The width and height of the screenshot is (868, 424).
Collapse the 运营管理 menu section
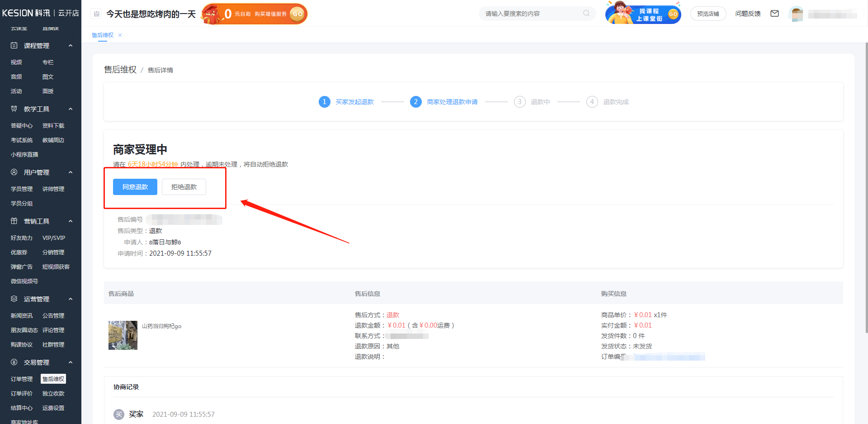pyautogui.click(x=71, y=299)
